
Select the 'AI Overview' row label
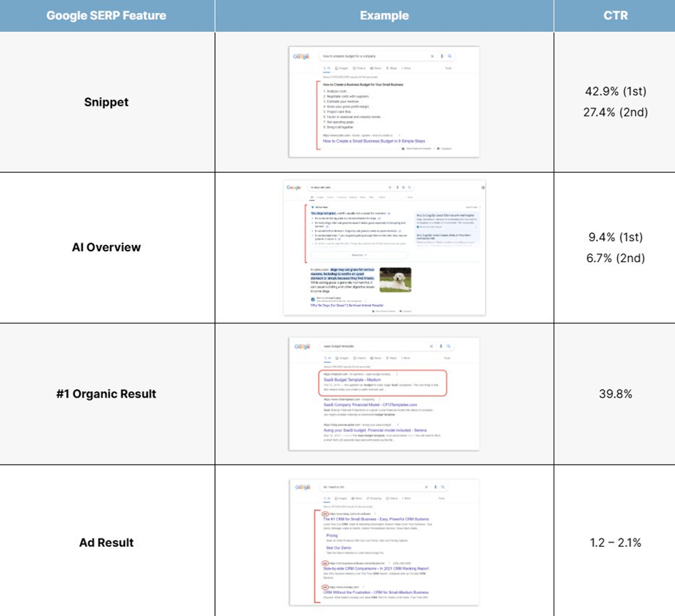106,248
